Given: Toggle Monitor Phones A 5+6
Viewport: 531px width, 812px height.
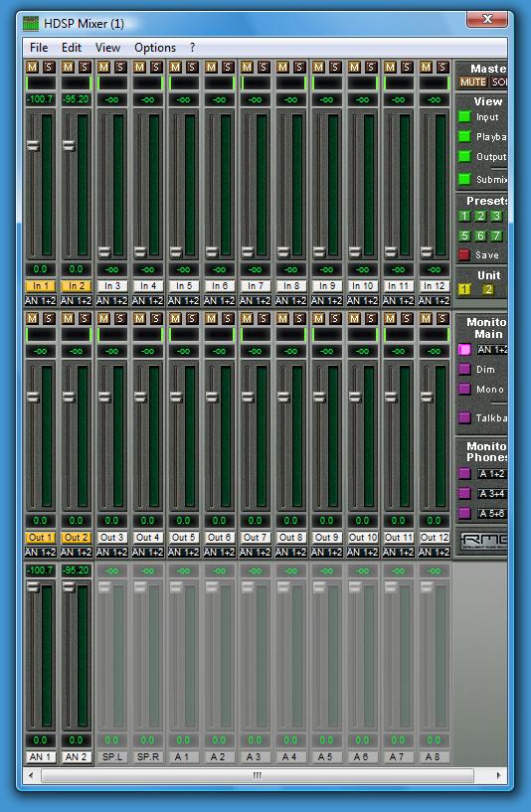Looking at the screenshot, I should [x=464, y=513].
